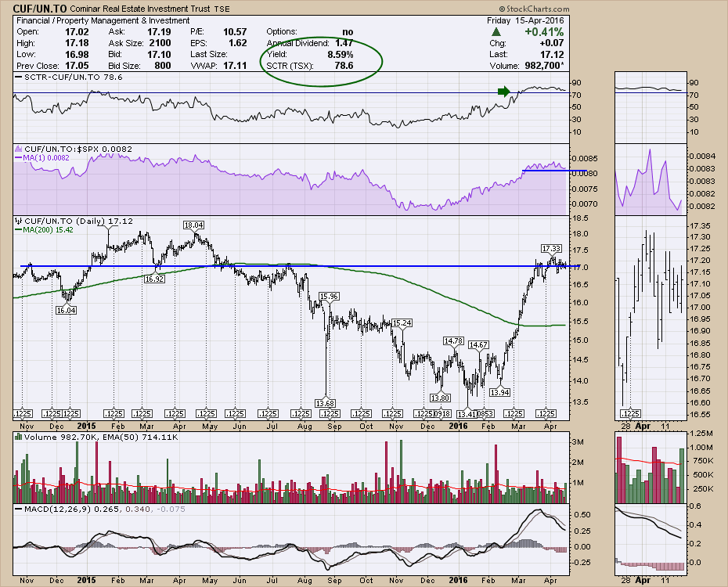Image resolution: width=728 pixels, height=587 pixels.
Task: Click the SCTR (TSX) value 78.6 in header
Action: click(x=344, y=66)
